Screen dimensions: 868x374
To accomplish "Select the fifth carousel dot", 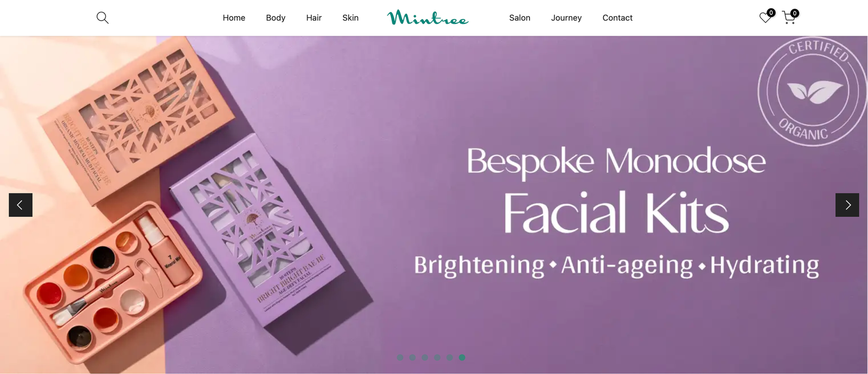I will (450, 358).
